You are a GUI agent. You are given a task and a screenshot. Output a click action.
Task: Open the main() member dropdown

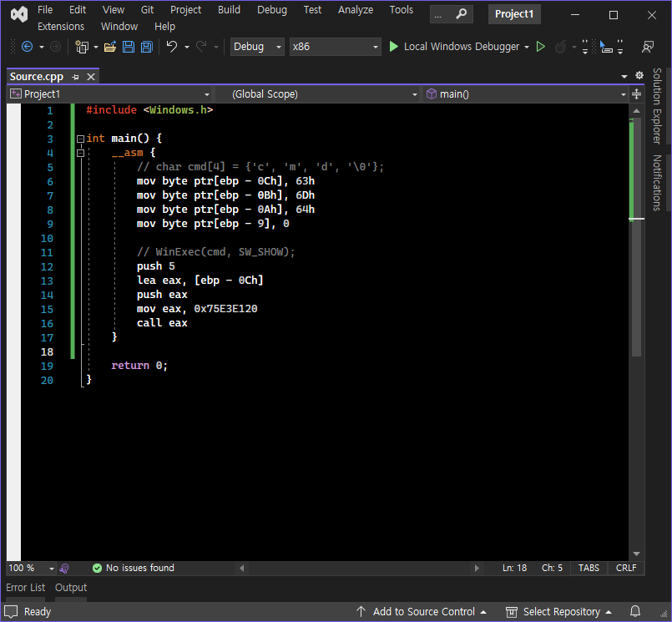[526, 94]
